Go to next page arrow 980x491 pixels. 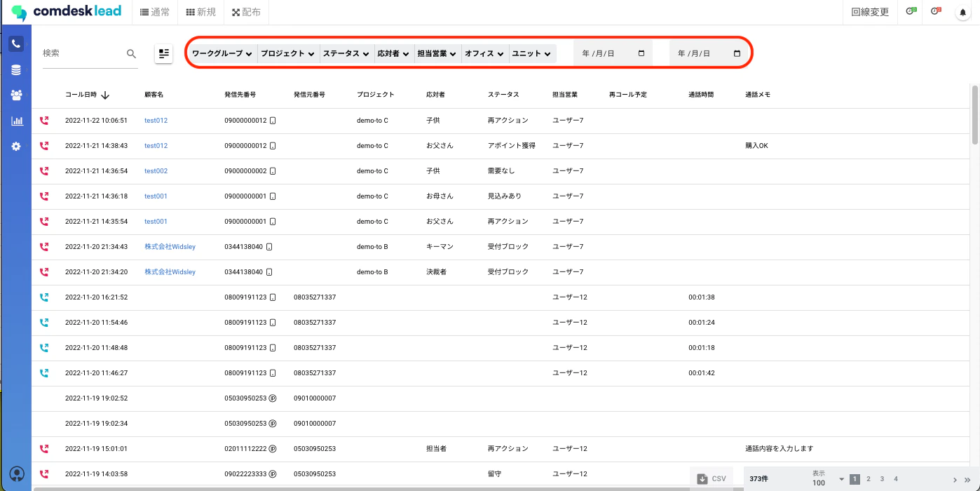coord(955,479)
